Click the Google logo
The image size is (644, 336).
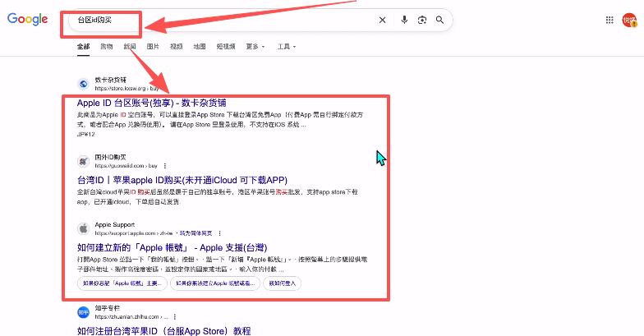click(28, 20)
